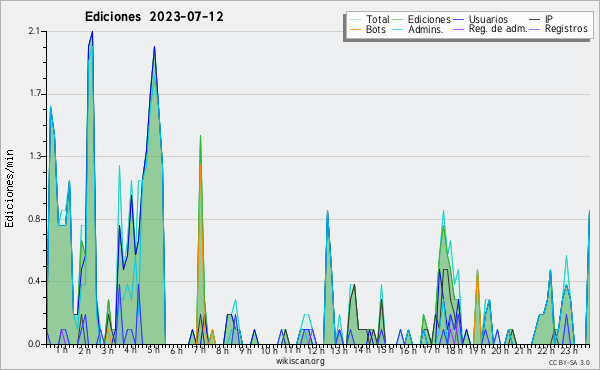
Task: Click the y-axis value 0.0
Action: click(x=34, y=344)
